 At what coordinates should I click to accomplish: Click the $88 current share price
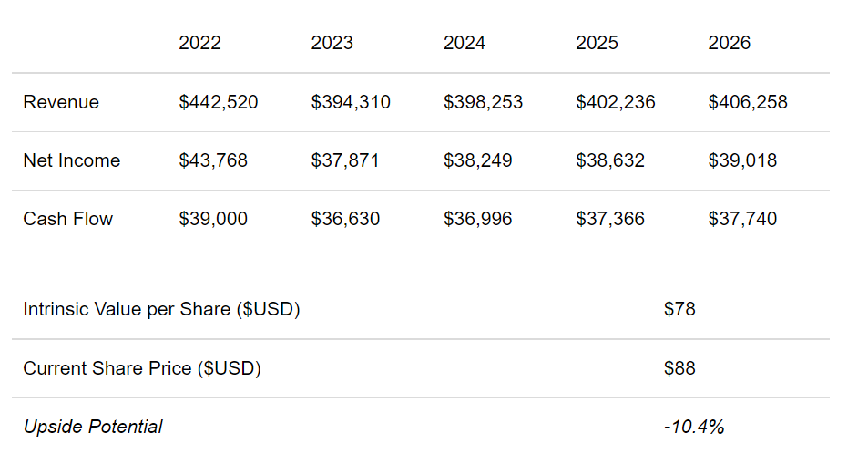(679, 368)
